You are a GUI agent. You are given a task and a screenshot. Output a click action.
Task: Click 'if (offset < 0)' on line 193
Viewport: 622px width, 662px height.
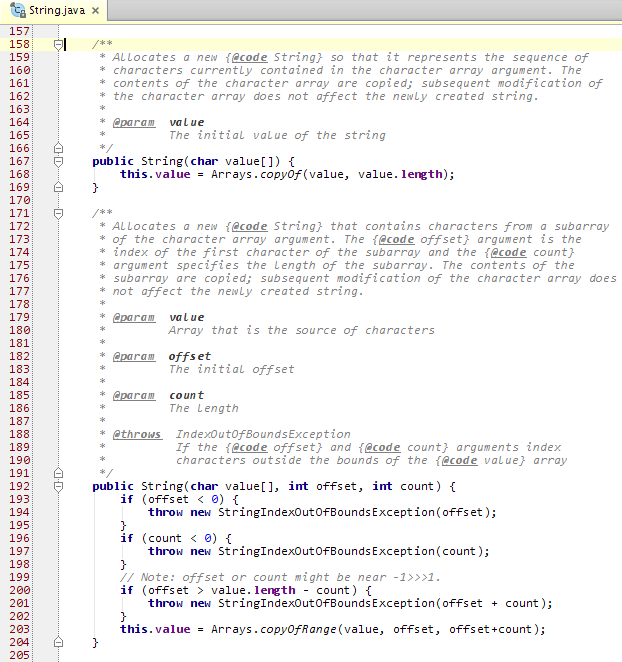click(172, 499)
